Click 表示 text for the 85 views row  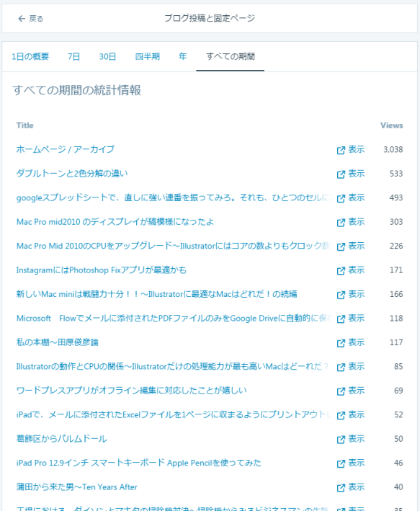point(357,366)
